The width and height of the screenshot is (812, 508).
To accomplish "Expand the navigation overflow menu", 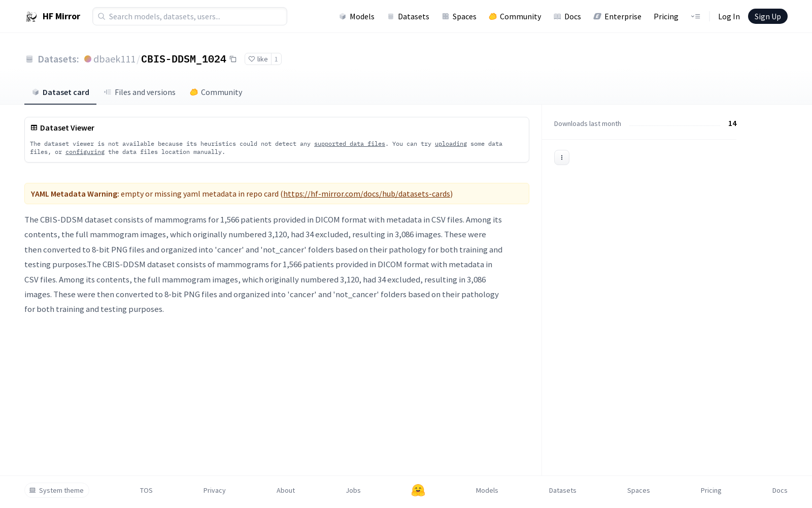I will coord(695,16).
